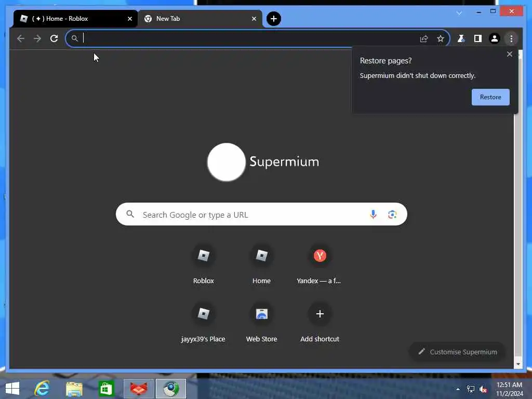Image resolution: width=532 pixels, height=399 pixels.
Task: Close the New Tab tab
Action: tap(254, 19)
